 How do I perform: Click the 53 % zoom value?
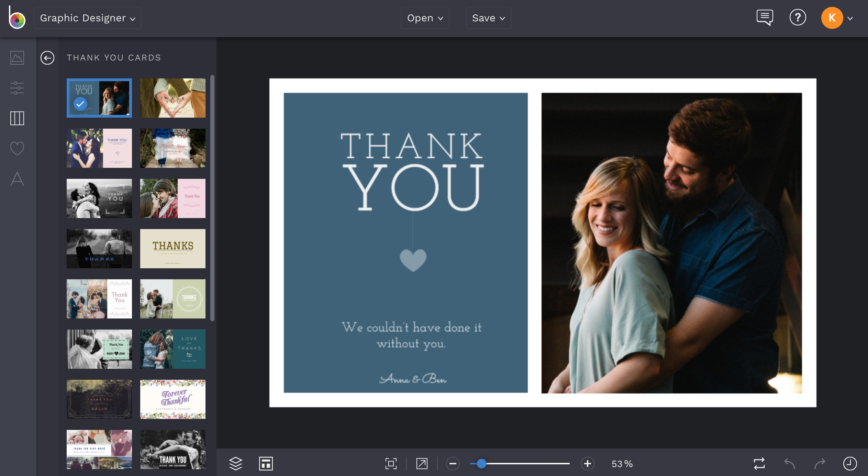pyautogui.click(x=622, y=464)
